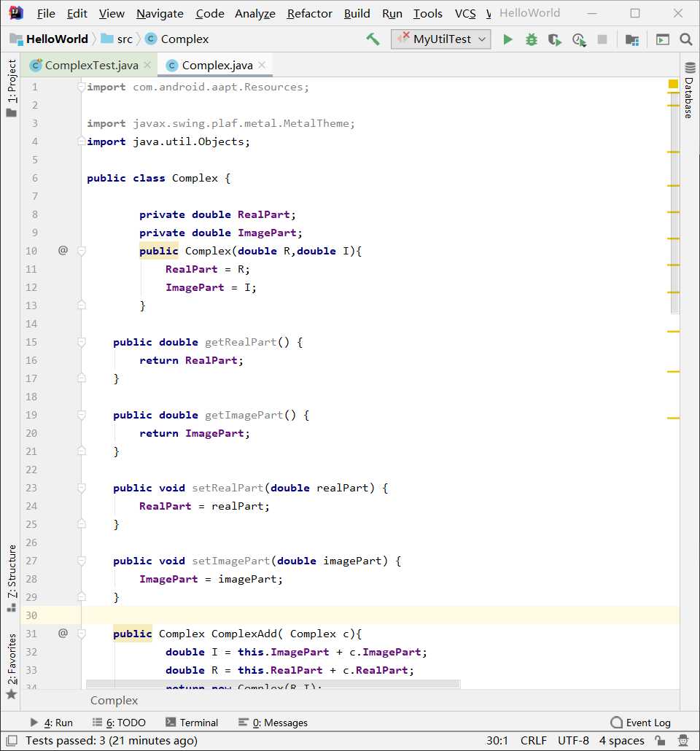
Task: Open the Analyze menu
Action: click(255, 13)
